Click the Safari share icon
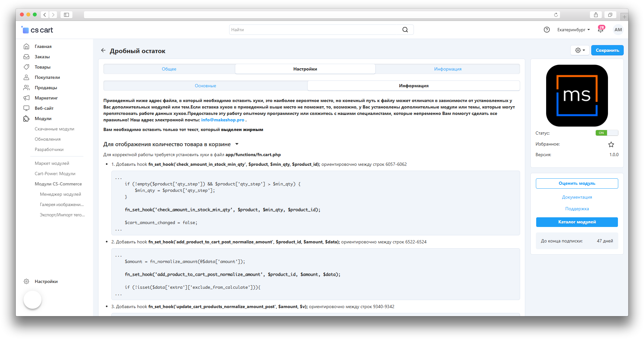 [x=596, y=15]
